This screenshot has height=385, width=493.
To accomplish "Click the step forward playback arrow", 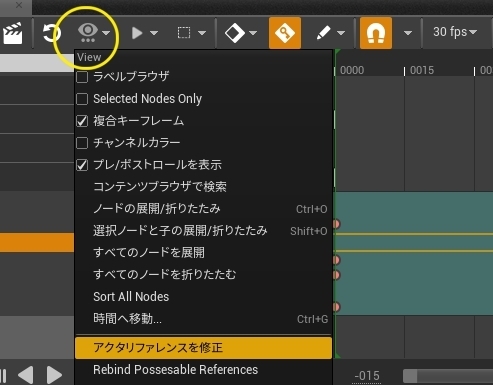I will coord(54,375).
